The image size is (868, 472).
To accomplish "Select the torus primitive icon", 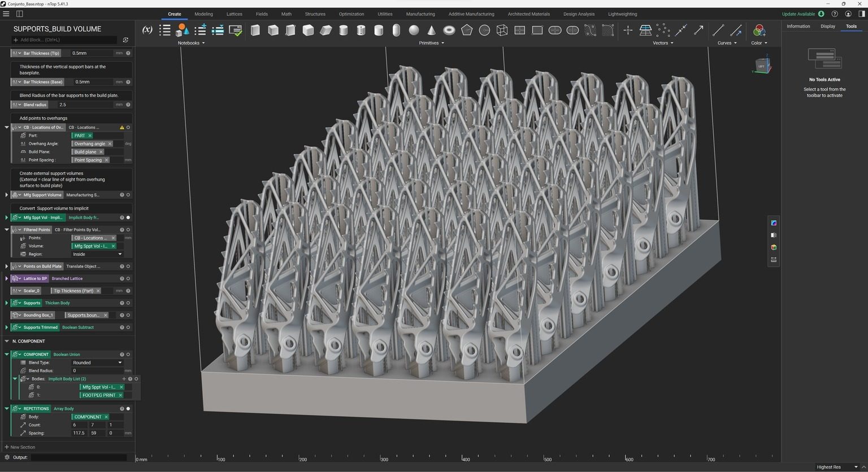I will 449,30.
